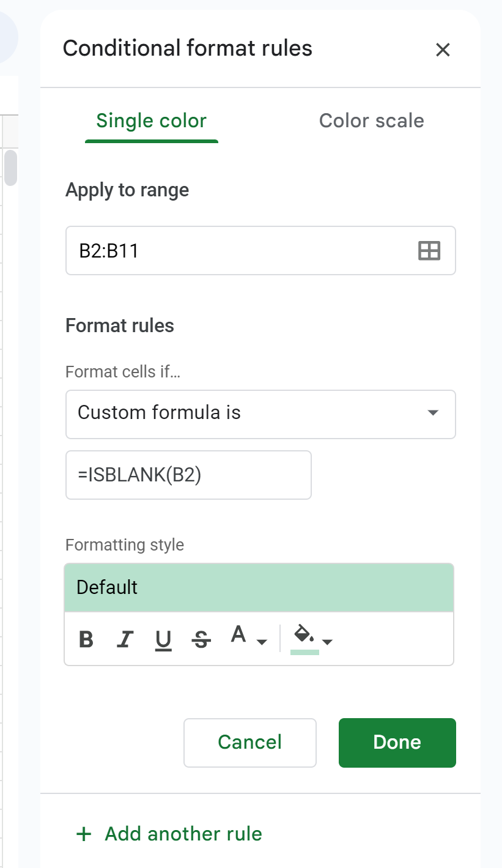Close the Conditional format rules panel

(443, 50)
